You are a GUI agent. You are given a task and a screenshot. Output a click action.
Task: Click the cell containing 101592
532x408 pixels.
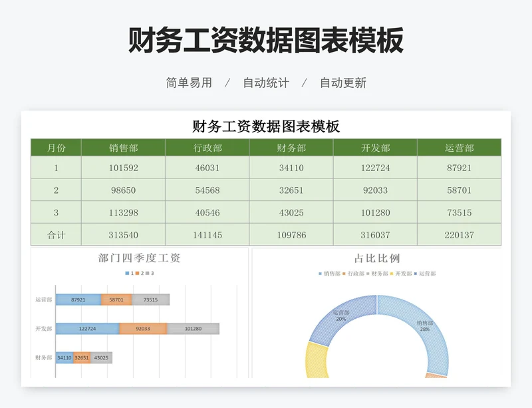(x=123, y=168)
